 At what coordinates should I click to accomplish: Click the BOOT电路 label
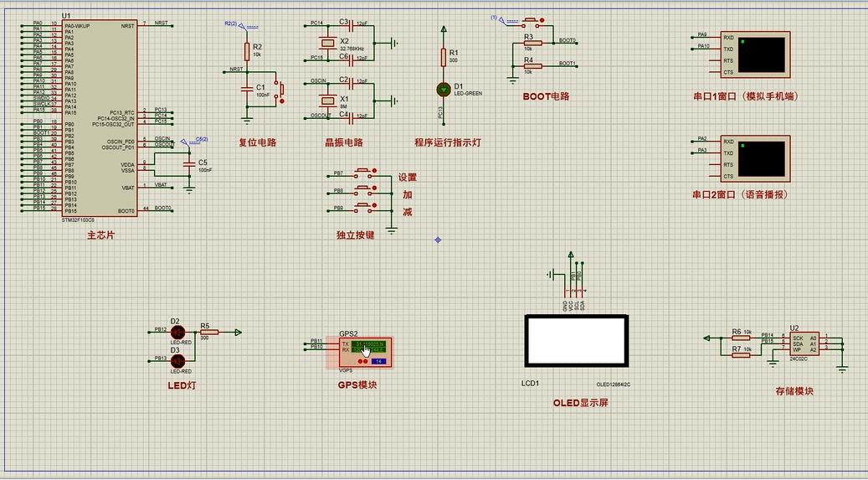(x=546, y=96)
